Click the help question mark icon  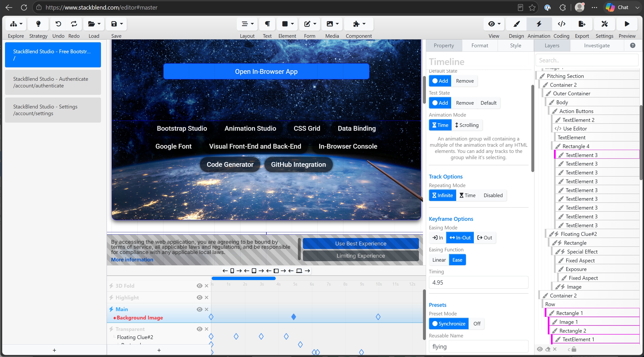coord(633,46)
